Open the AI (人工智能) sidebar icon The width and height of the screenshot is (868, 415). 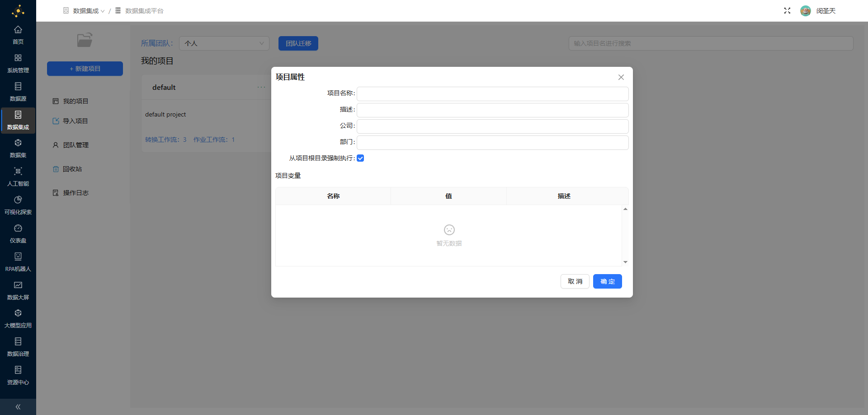click(18, 172)
